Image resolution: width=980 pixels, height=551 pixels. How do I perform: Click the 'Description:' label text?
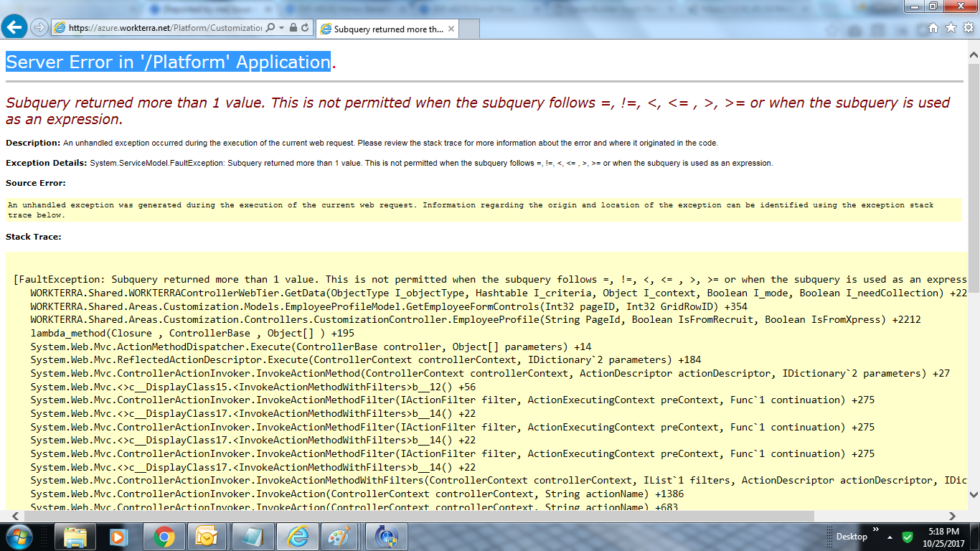point(33,143)
